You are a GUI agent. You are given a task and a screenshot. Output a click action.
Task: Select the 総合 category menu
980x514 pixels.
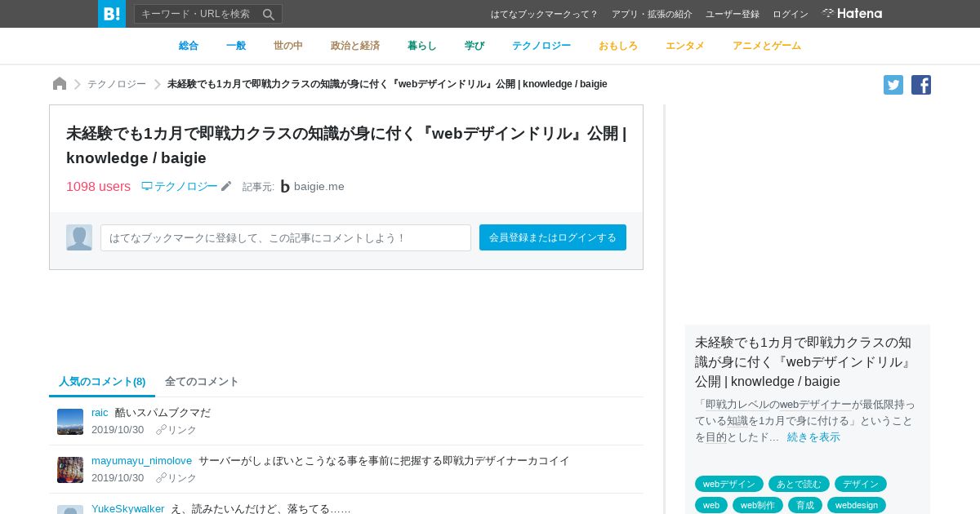point(189,46)
